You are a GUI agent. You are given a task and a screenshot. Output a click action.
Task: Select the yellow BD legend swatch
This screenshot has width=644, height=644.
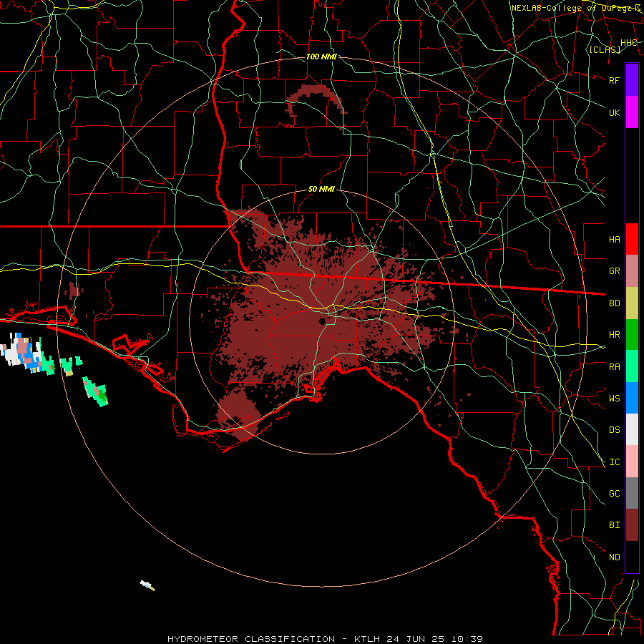(x=632, y=303)
